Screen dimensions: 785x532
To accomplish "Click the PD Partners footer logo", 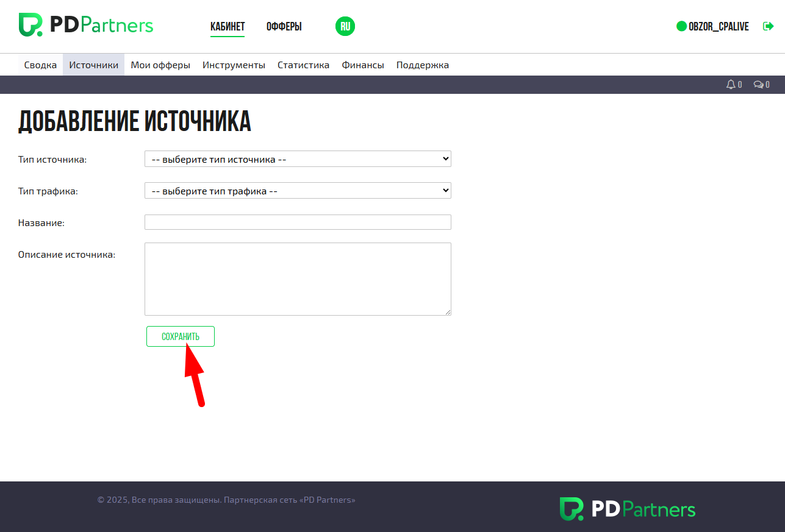I will 628,509.
